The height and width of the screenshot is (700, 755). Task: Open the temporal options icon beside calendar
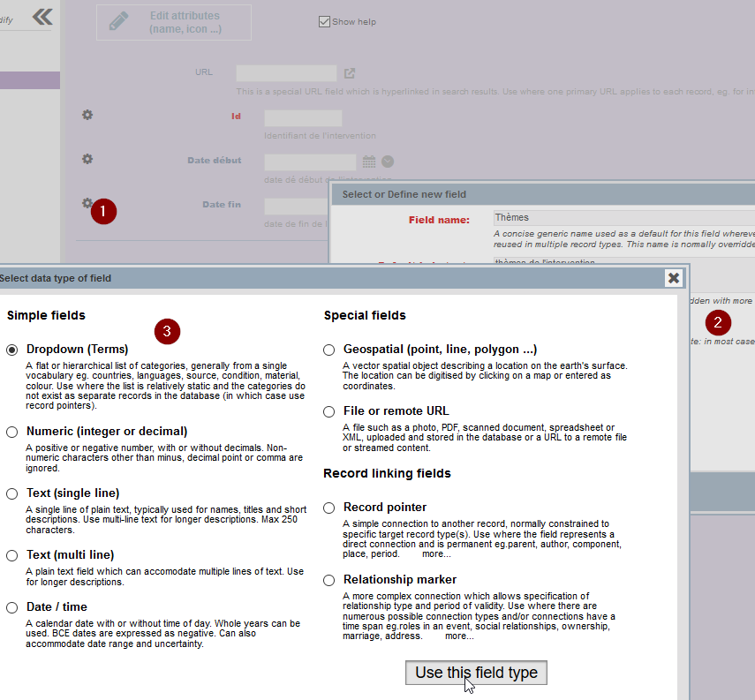click(387, 162)
